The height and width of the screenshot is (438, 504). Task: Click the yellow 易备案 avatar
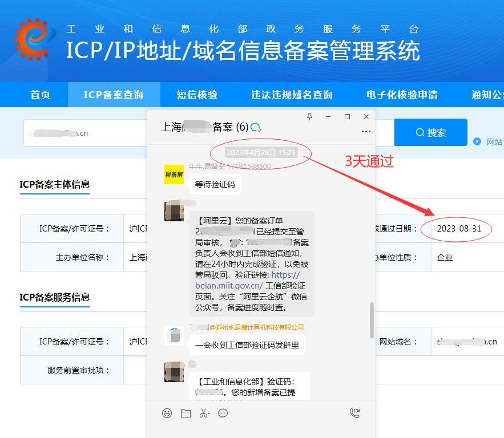pyautogui.click(x=174, y=175)
